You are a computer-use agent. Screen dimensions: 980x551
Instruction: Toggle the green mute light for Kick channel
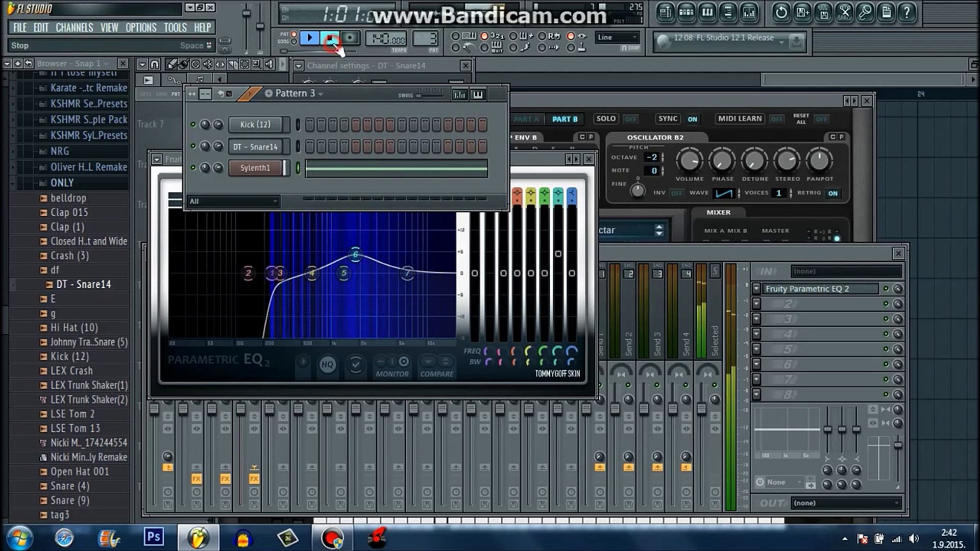pos(193,124)
